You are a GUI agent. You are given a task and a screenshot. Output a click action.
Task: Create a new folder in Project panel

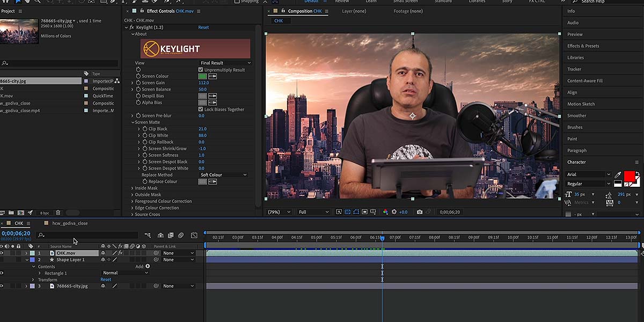coord(11,213)
